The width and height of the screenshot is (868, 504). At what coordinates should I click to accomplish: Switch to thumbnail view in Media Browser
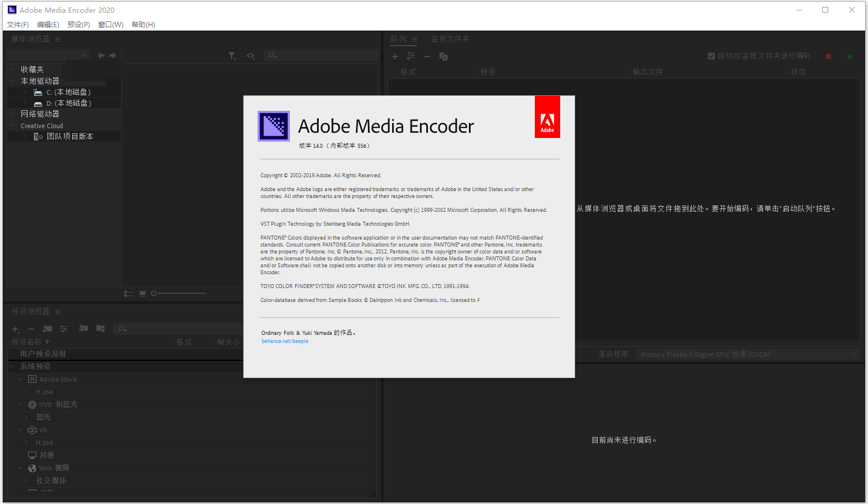(x=142, y=293)
